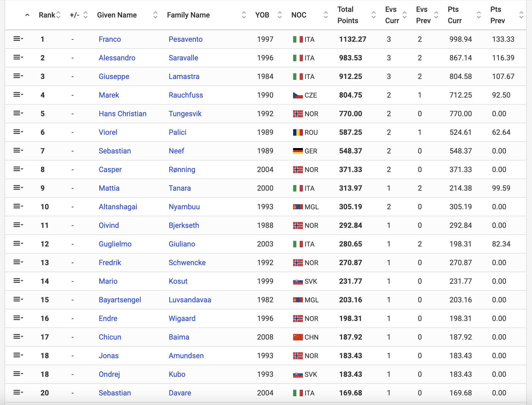This screenshot has width=532, height=405.
Task: Open Giuseppe given name link
Action: click(114, 76)
